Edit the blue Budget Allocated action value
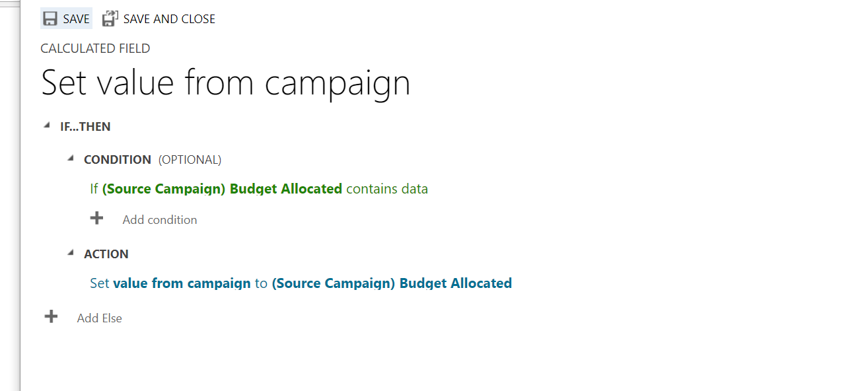868x391 pixels. click(x=392, y=283)
